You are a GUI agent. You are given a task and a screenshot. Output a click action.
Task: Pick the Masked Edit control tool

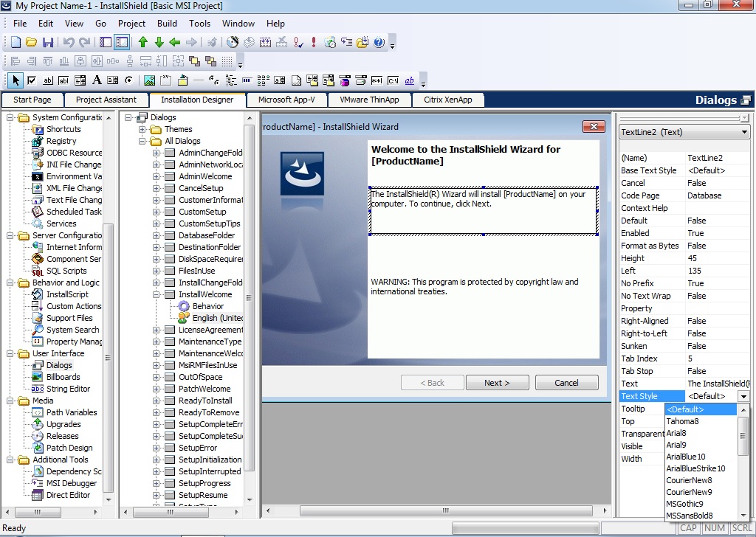377,80
